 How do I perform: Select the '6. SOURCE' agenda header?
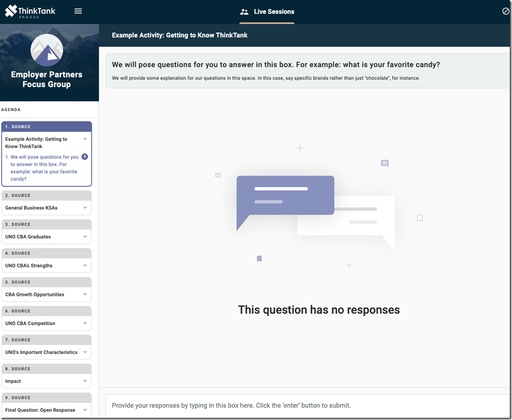47,311
